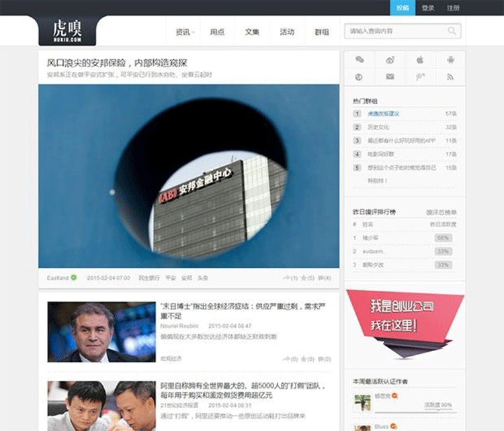Click the 注册 register link
Screen dimensions: 504x431
click(453, 7)
